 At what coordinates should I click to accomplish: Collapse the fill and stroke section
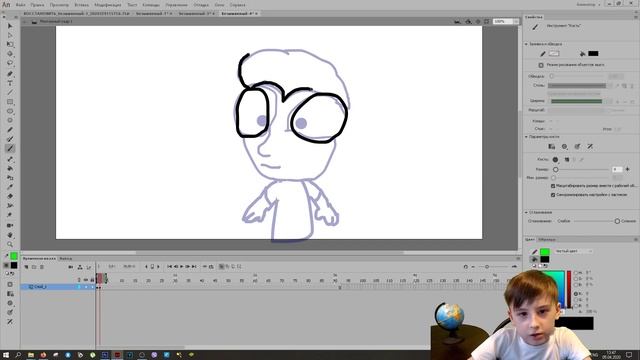[x=526, y=44]
